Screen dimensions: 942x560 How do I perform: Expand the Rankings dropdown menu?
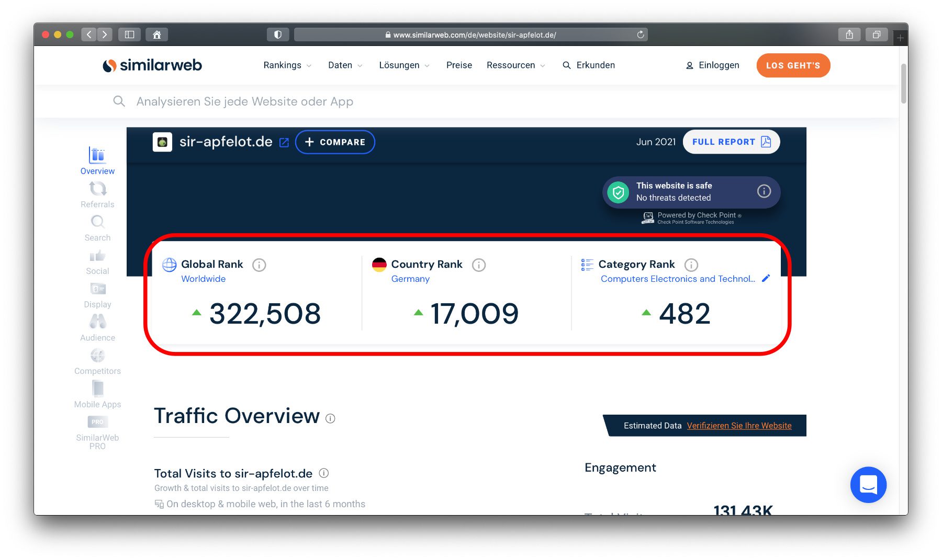pos(287,65)
